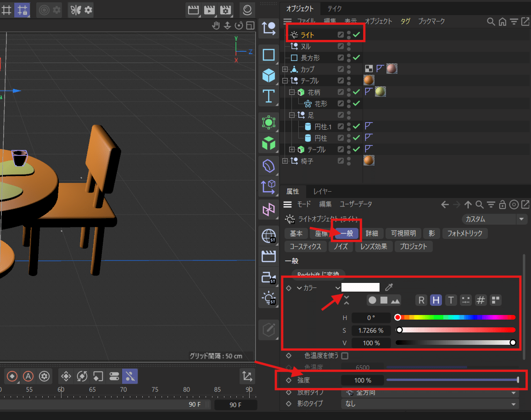Image resolution: width=531 pixels, height=420 pixels.
Task: Toggle the enable checkmark on 長方形
Action: pyautogui.click(x=356, y=57)
